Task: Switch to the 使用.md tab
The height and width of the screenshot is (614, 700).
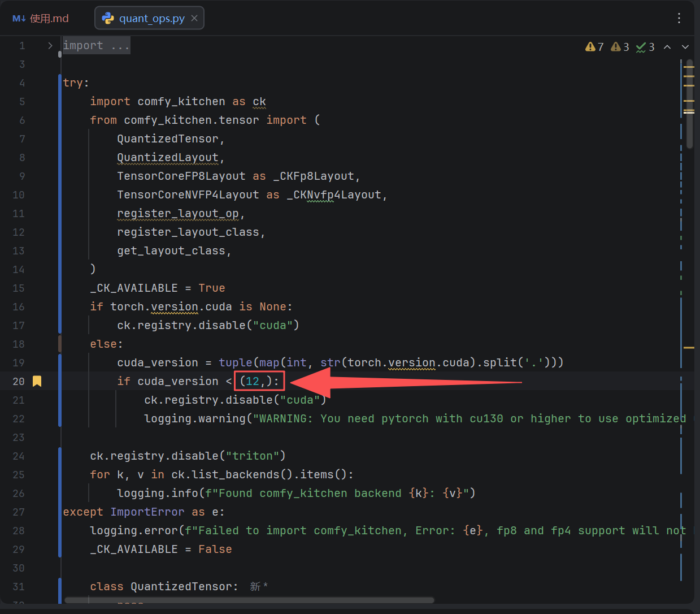Action: click(x=41, y=18)
